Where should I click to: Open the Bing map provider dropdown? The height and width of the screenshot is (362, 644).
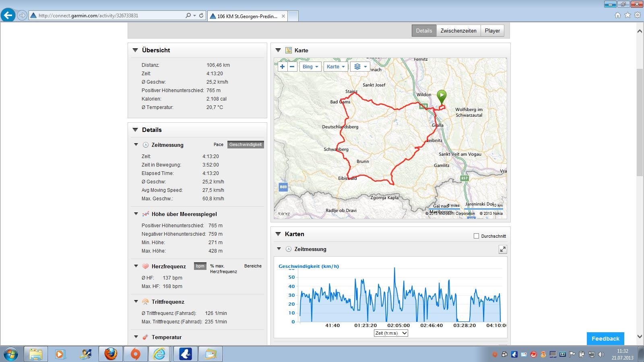310,67
